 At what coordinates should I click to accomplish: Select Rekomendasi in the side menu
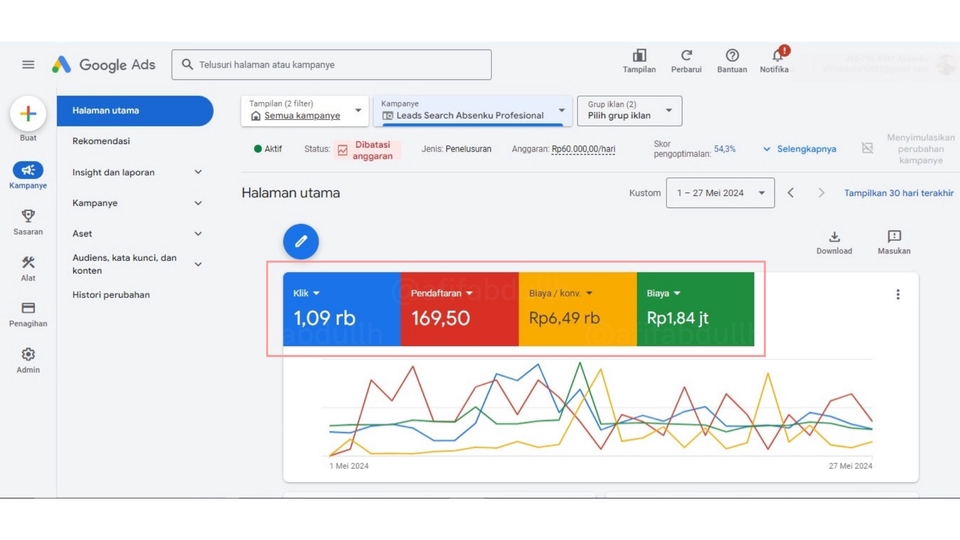coord(101,141)
